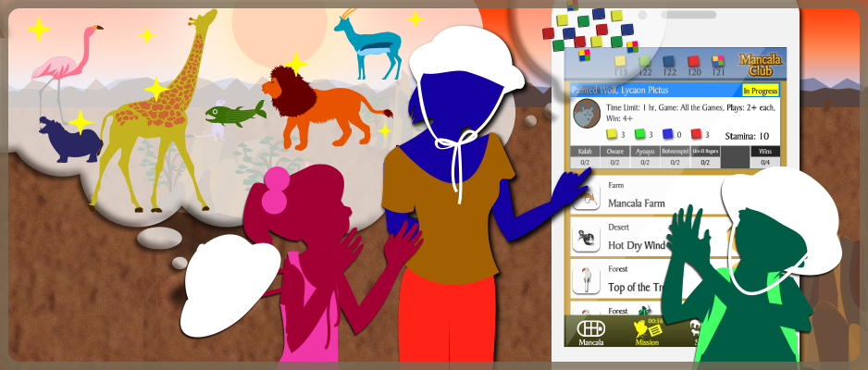Click the Mancala Club logo
Image resolution: width=868 pixels, height=370 pixels.
click(x=762, y=62)
